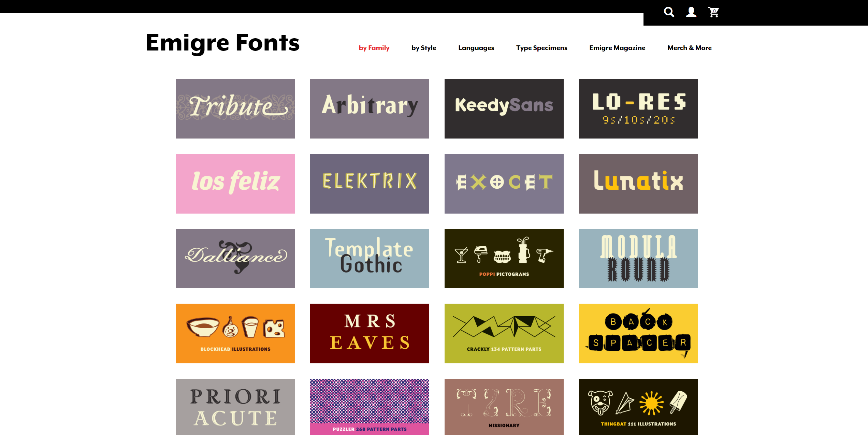Image resolution: width=868 pixels, height=435 pixels.
Task: Open the Lunatix font family tile
Action: tap(638, 184)
